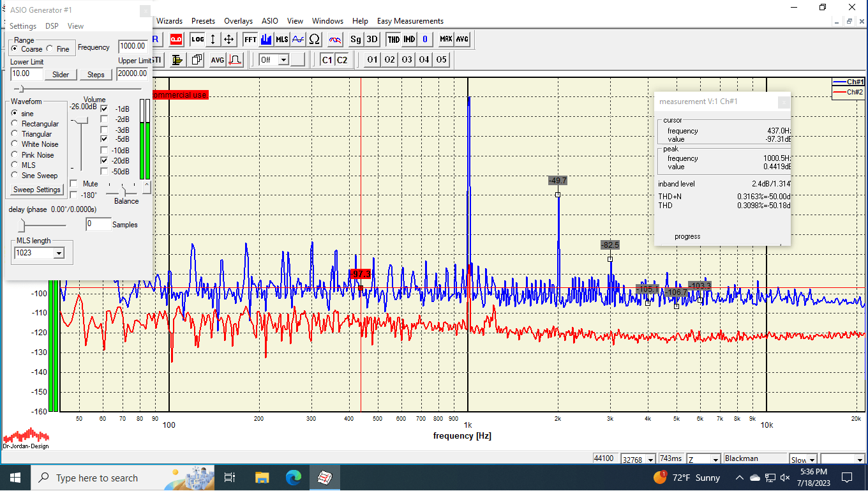Image resolution: width=868 pixels, height=491 pixels.
Task: Toggle the AVG button next to MAX
Action: click(462, 39)
